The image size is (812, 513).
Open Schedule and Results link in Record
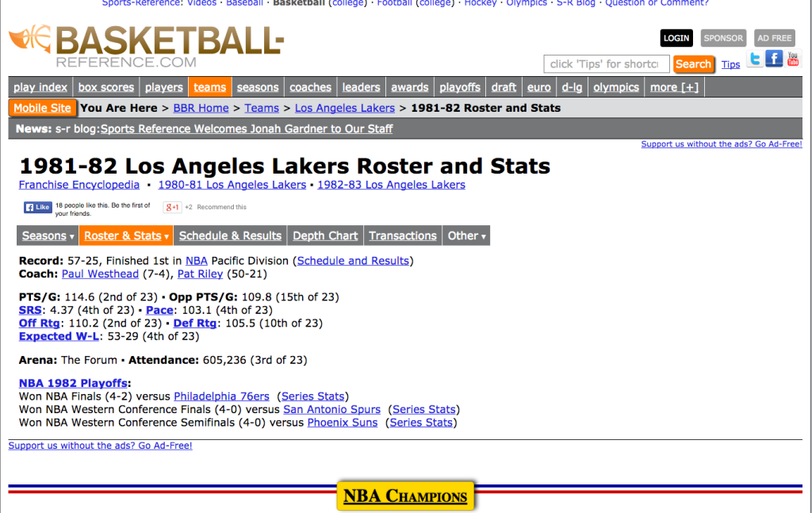tap(353, 261)
